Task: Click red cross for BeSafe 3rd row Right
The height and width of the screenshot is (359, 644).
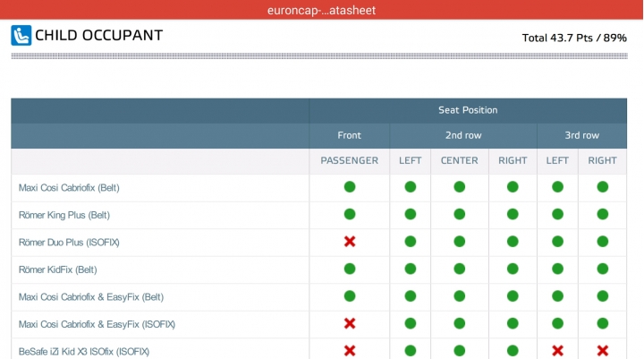Action: click(x=603, y=351)
